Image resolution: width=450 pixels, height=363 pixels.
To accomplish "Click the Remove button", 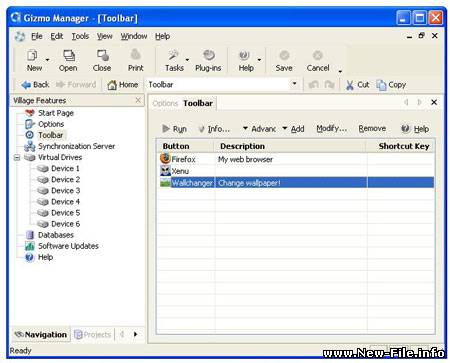I will click(372, 129).
